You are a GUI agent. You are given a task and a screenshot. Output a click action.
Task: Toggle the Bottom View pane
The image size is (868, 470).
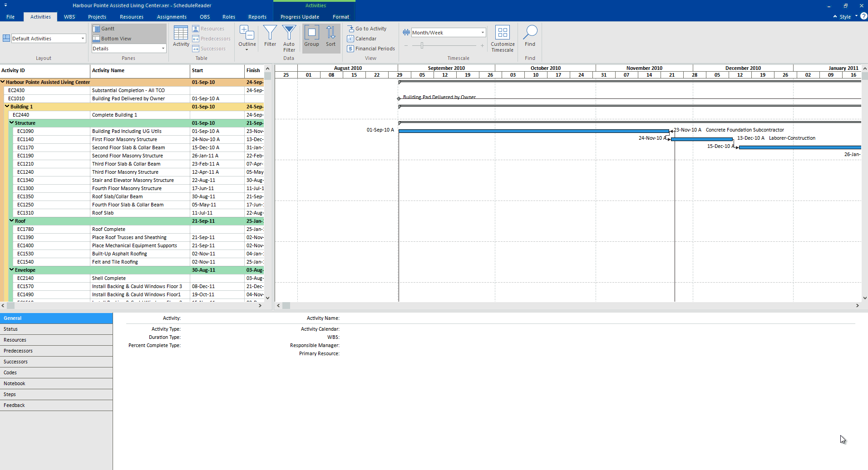point(116,39)
